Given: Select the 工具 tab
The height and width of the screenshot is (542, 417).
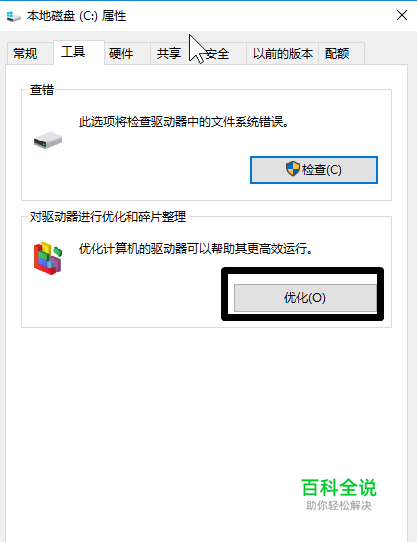Looking at the screenshot, I should 73,52.
